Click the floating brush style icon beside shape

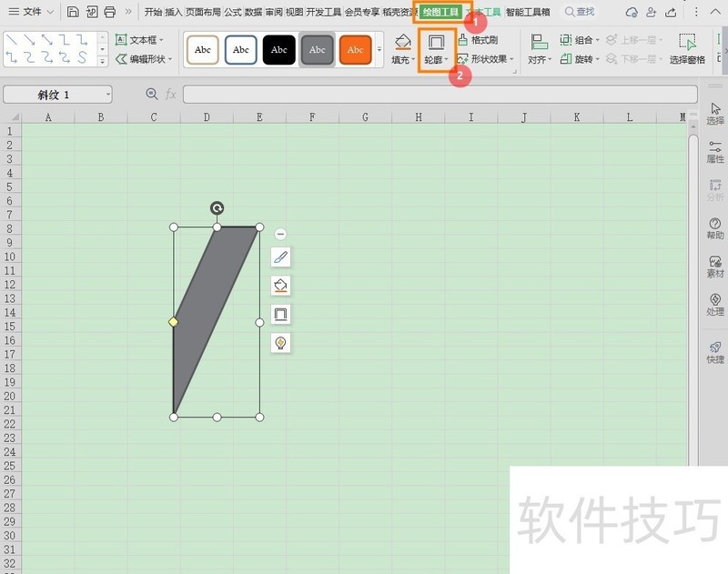pyautogui.click(x=280, y=257)
